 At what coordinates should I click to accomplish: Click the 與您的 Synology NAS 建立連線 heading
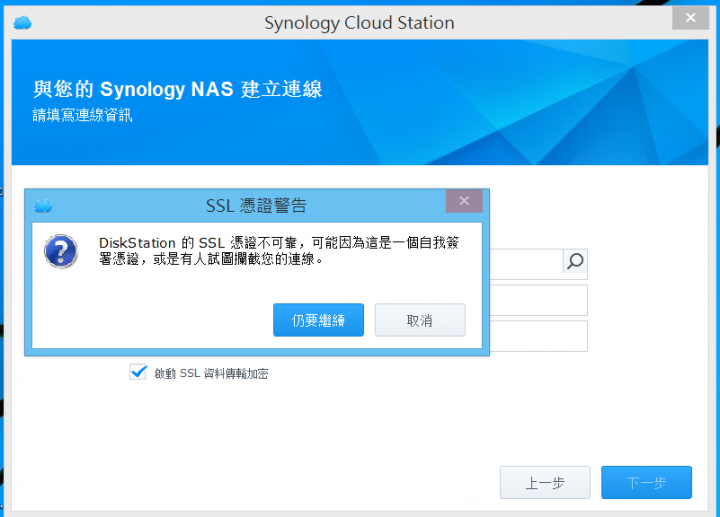177,89
